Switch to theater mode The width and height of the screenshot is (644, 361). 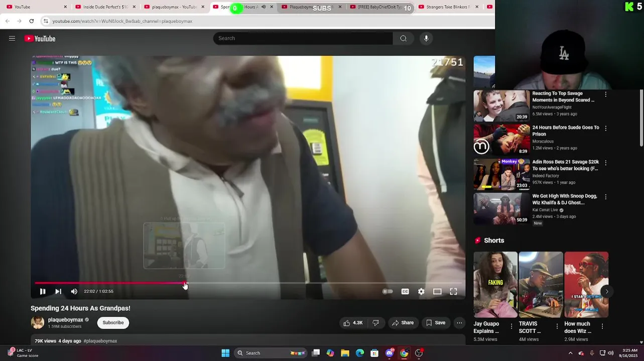click(x=437, y=291)
